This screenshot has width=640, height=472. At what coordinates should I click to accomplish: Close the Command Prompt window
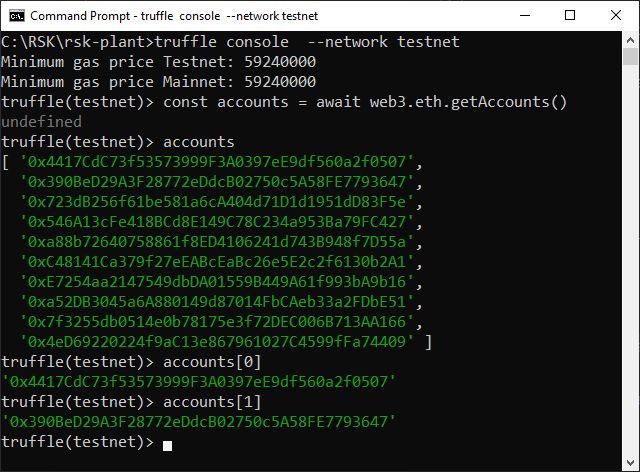click(615, 16)
